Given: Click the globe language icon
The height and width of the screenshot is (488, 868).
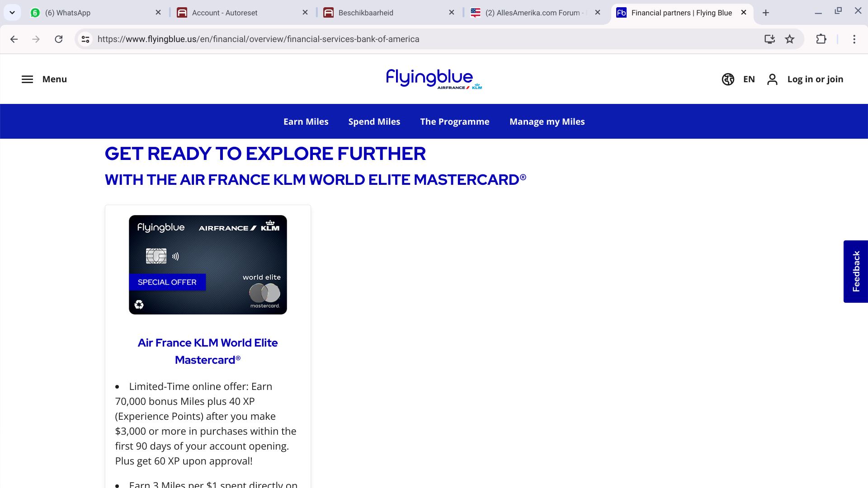Looking at the screenshot, I should (x=728, y=80).
